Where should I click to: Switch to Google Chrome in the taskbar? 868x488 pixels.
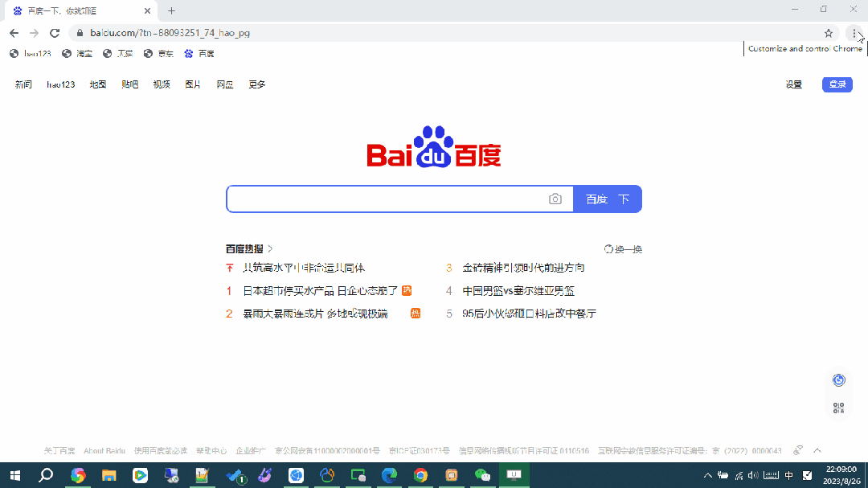coord(420,475)
